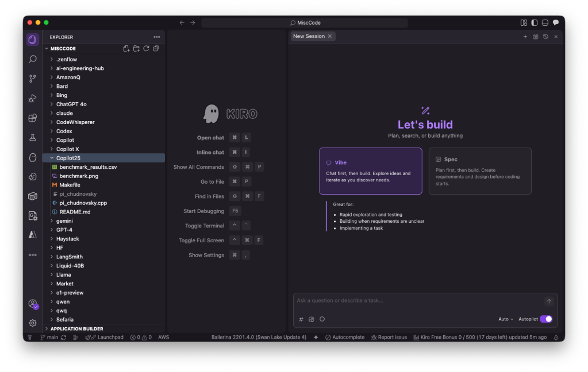This screenshot has height=372, width=588.
Task: Toggle the Kiro chat panel icon
Action: coord(556,22)
